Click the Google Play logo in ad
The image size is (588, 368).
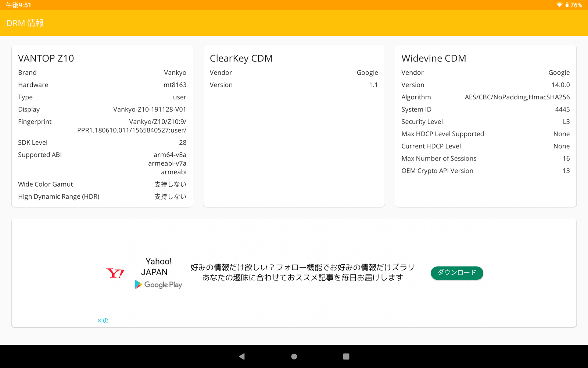click(x=158, y=284)
